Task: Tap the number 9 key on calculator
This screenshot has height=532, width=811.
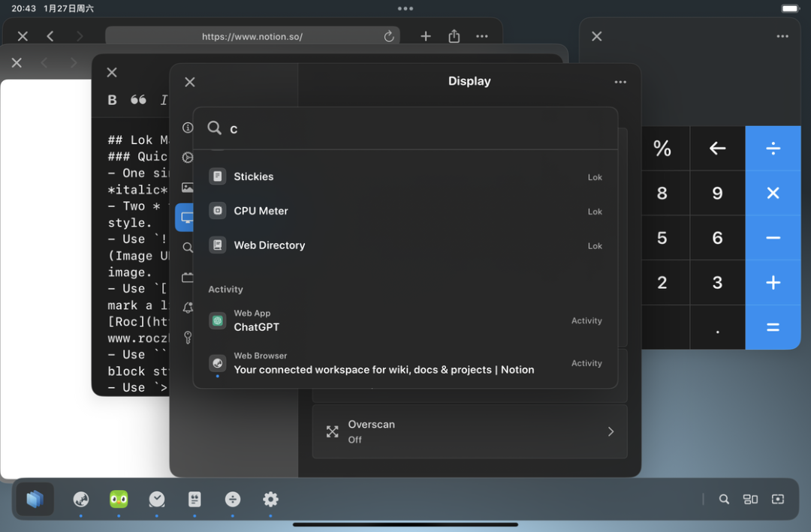Action: point(717,193)
